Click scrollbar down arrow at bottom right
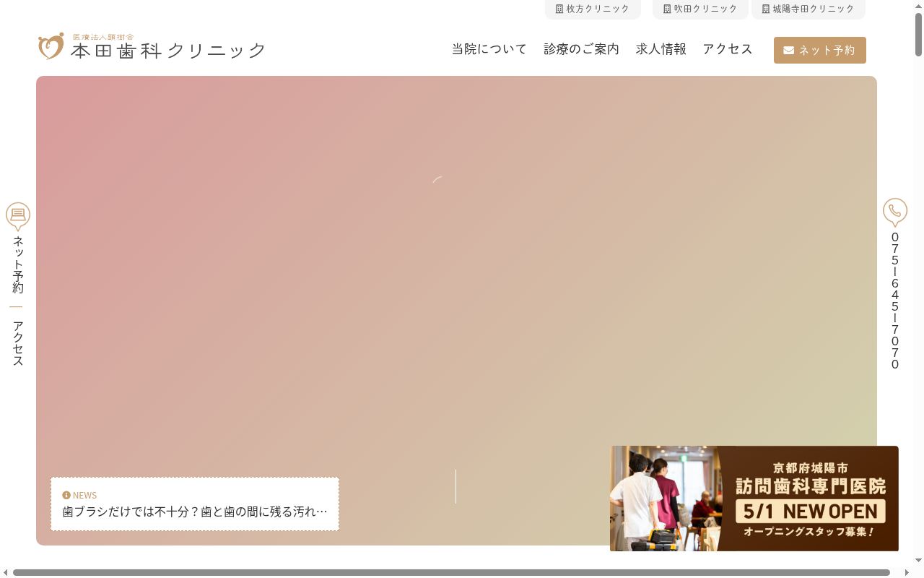Viewport: 924px width, 578px height. pos(918,561)
